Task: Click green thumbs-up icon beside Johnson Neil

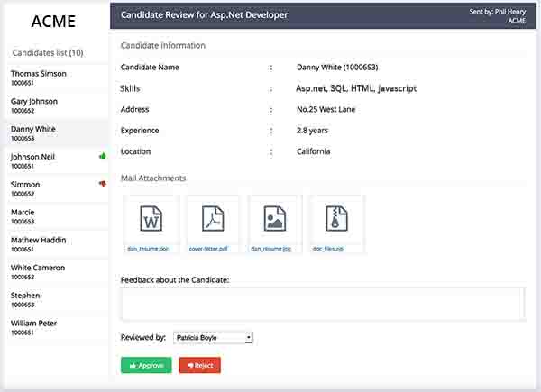Action: pyautogui.click(x=103, y=157)
